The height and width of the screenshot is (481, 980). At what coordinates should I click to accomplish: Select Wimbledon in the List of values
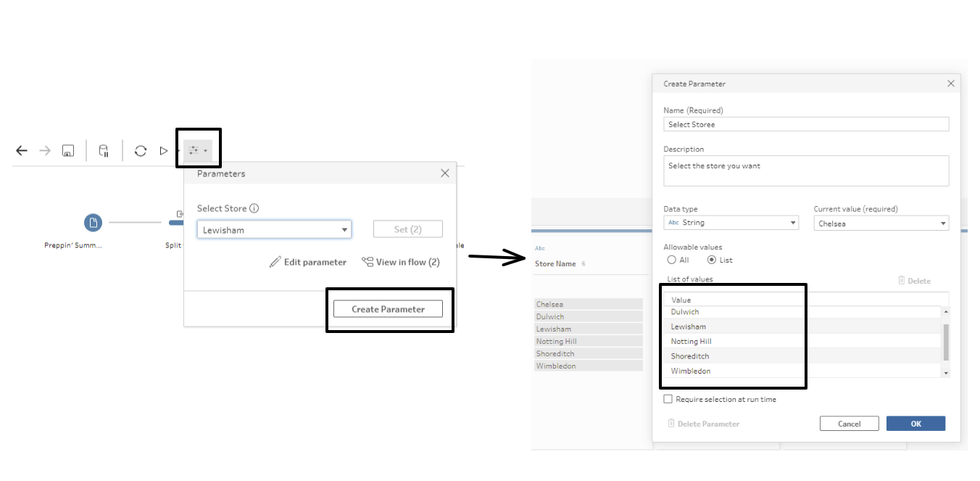point(802,371)
